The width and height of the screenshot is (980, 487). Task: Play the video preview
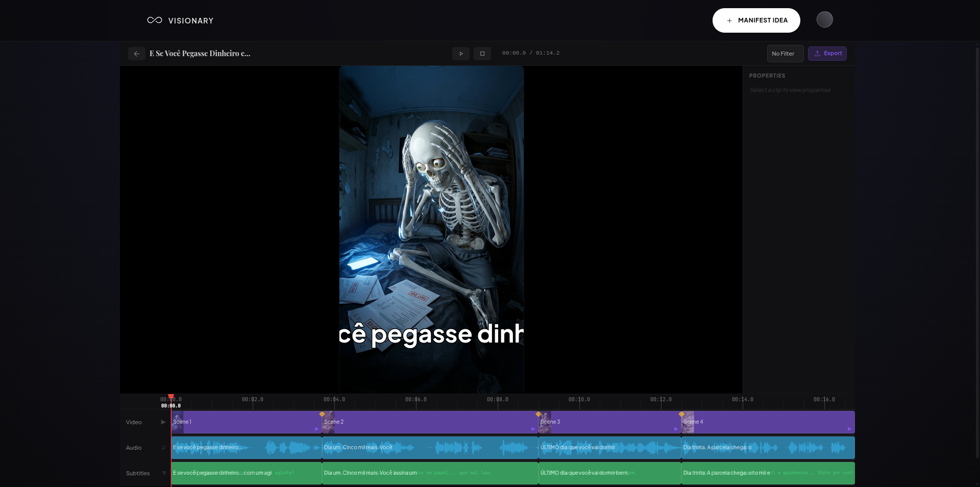pyautogui.click(x=460, y=54)
